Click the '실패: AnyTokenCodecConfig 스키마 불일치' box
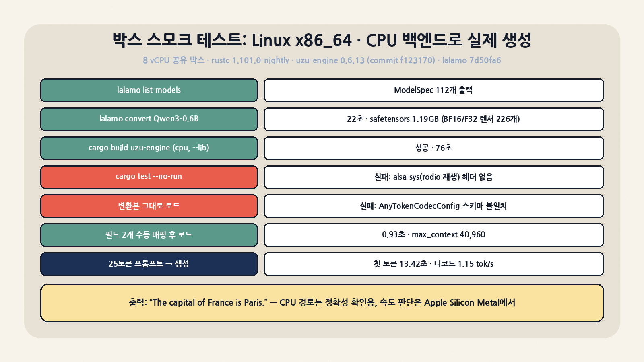This screenshot has height=362, width=644. (x=433, y=206)
